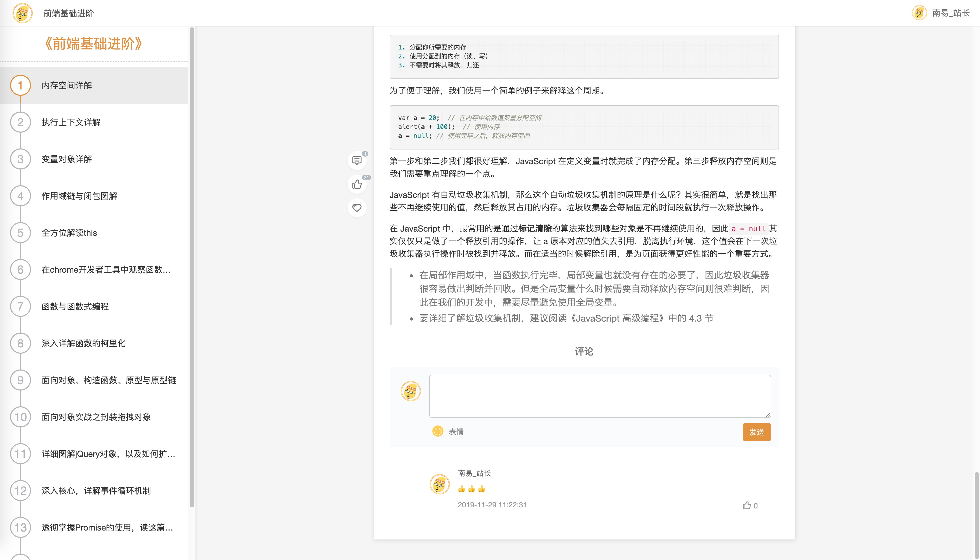Click the floating comment bubble icon

coord(357,160)
